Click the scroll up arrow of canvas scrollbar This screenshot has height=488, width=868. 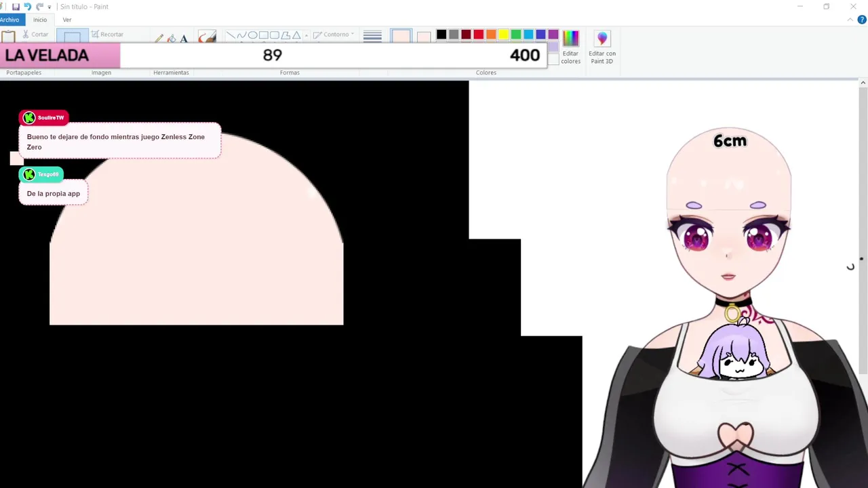click(863, 83)
